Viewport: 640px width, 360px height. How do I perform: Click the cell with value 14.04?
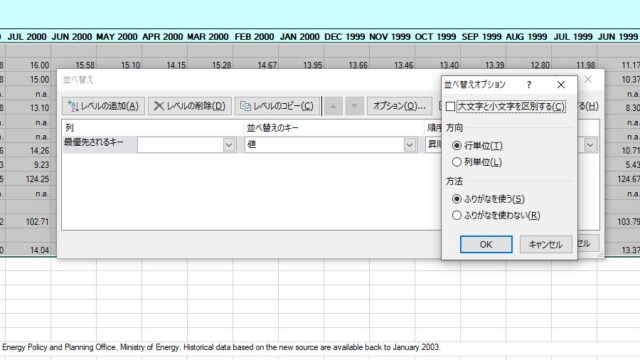28,250
